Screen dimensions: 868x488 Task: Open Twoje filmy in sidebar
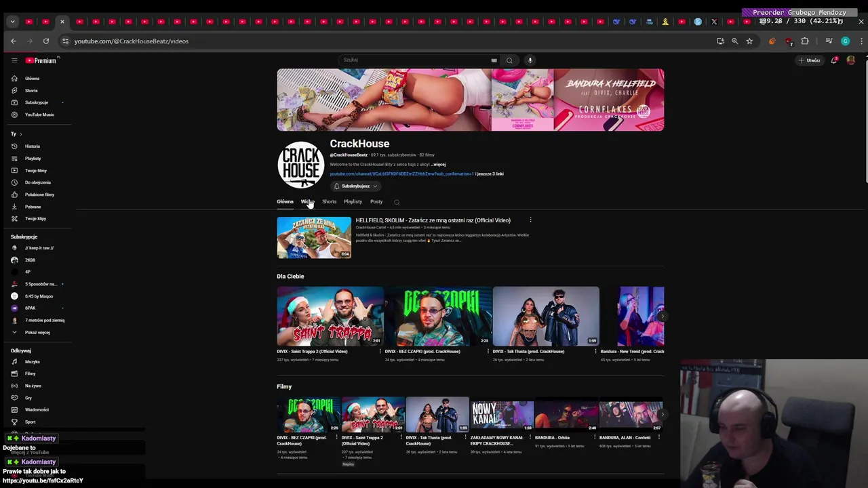[36, 171]
